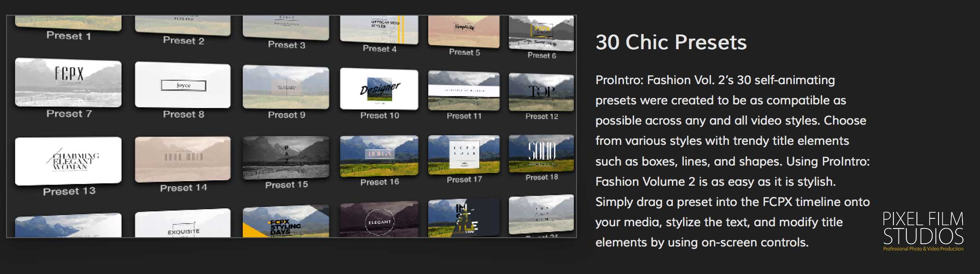Click the 30 Chic Presets heading
Image resolution: width=980 pixels, height=274 pixels.
point(671,42)
